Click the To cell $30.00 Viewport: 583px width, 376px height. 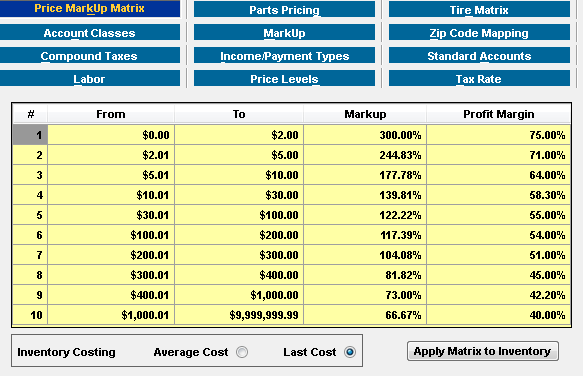(239, 195)
